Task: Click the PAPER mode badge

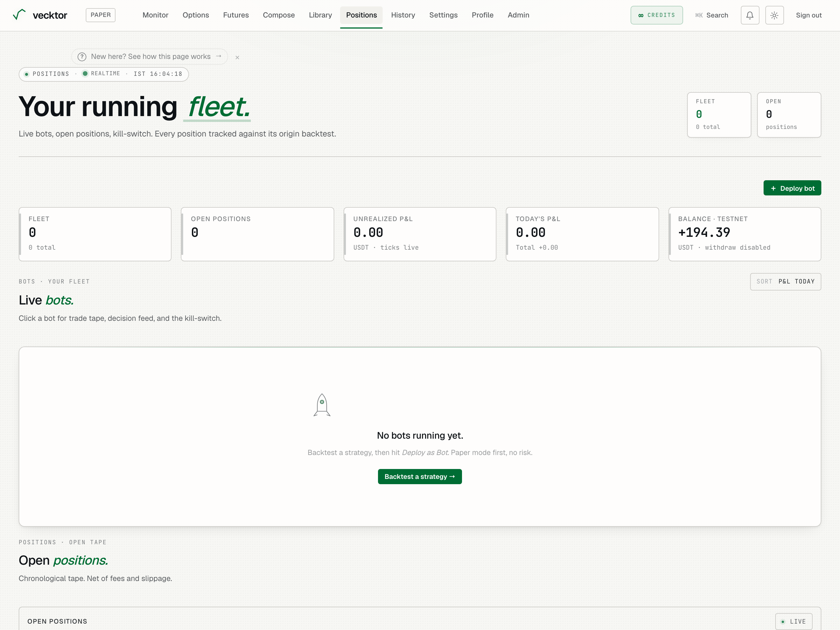Action: click(101, 15)
